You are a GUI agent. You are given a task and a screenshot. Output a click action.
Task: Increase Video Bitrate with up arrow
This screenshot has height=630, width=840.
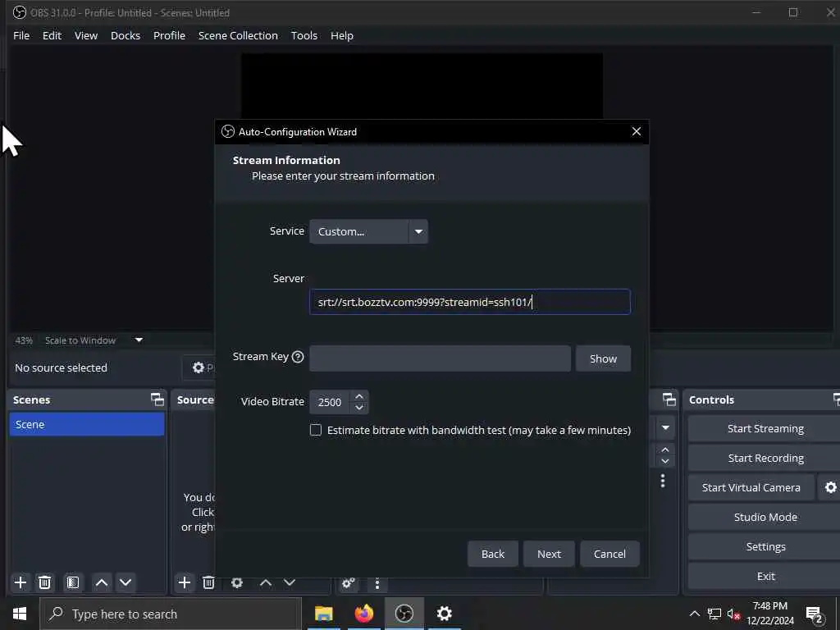pyautogui.click(x=359, y=396)
